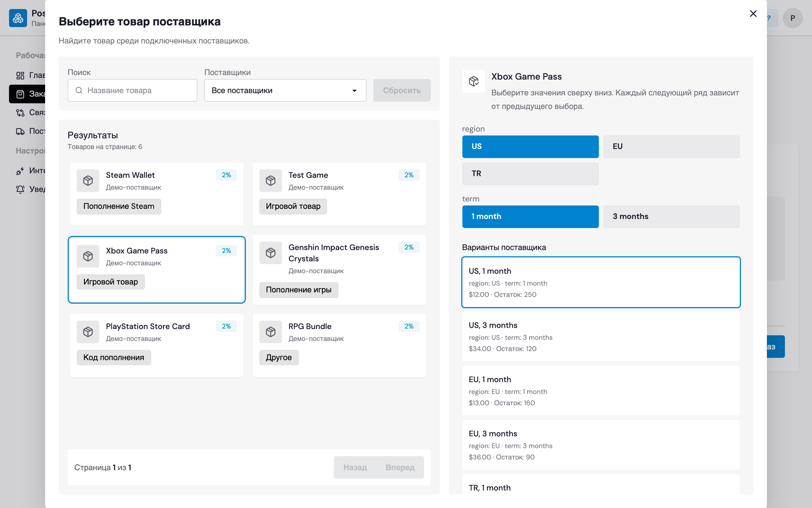
Task: Click the Игровой товар tag on Test Game
Action: tap(293, 206)
